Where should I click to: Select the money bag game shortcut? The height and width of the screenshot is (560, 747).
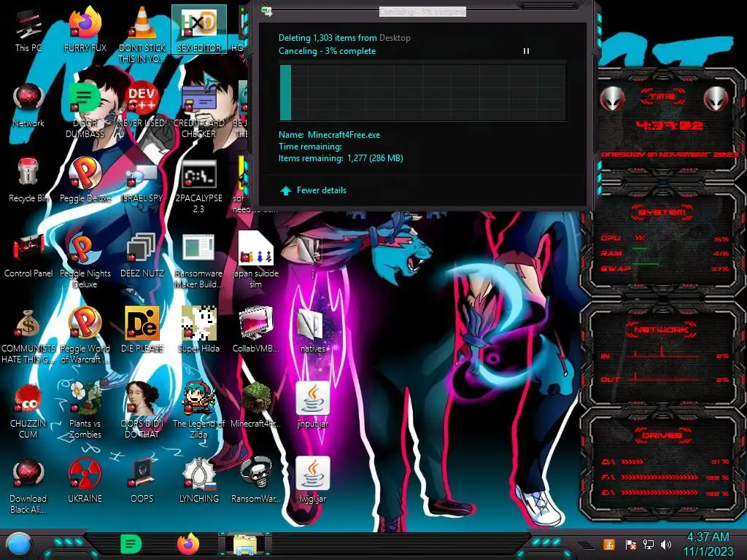coord(28,336)
